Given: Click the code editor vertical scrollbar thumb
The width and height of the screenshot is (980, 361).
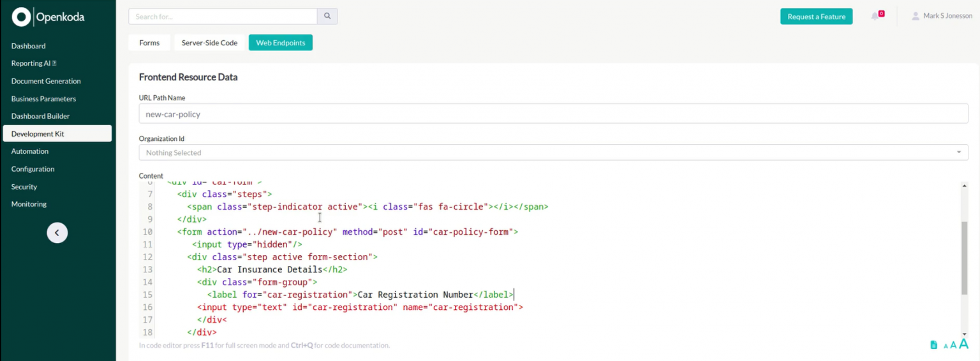Looking at the screenshot, I should 964,258.
